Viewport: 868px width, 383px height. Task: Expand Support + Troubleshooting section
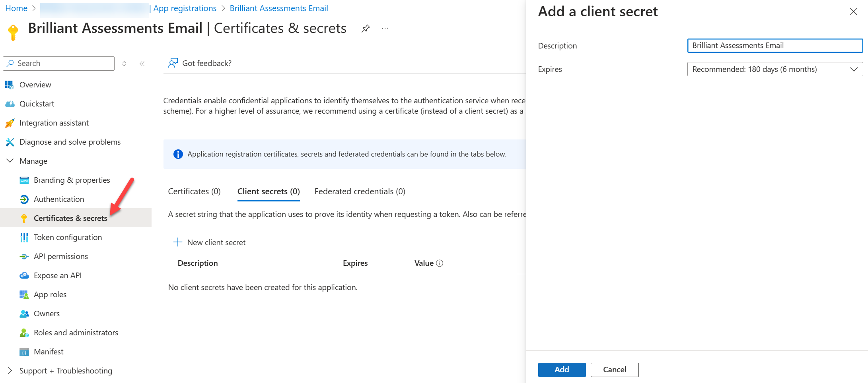pyautogui.click(x=10, y=371)
